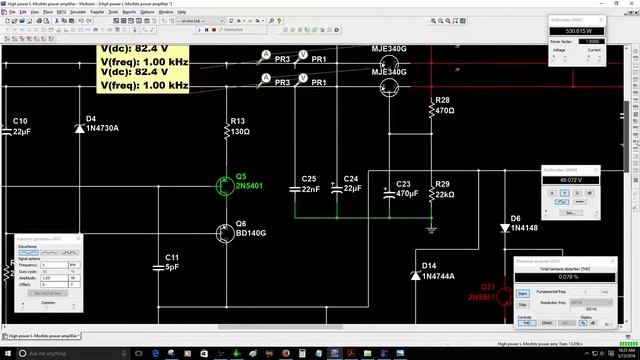Image resolution: width=640 pixels, height=360 pixels.
Task: Click the Print icon in toolbar
Action: click(39, 21)
